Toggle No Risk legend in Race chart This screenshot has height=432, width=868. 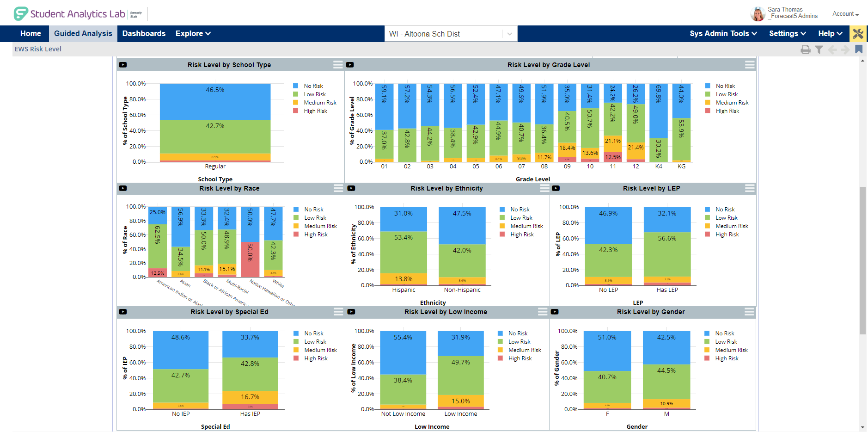pyautogui.click(x=308, y=210)
